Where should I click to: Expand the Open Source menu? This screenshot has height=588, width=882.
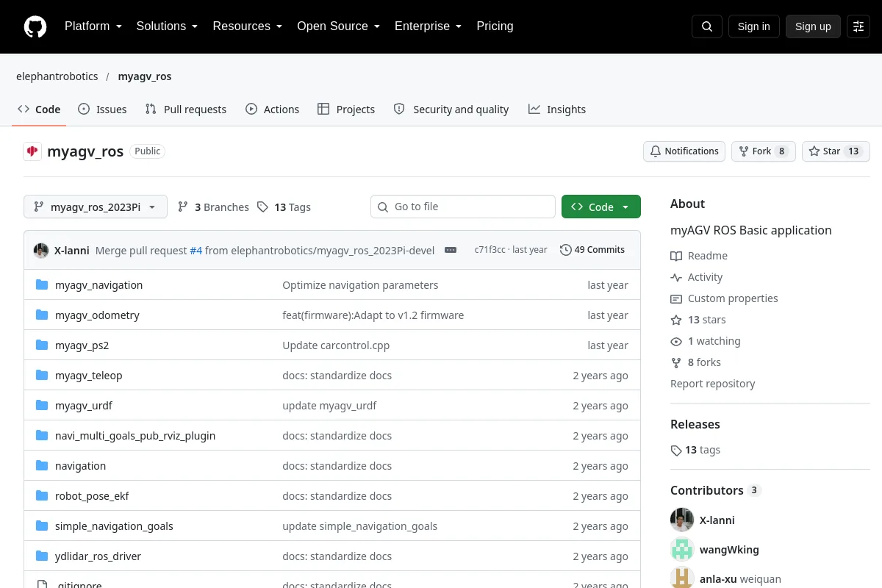[338, 26]
